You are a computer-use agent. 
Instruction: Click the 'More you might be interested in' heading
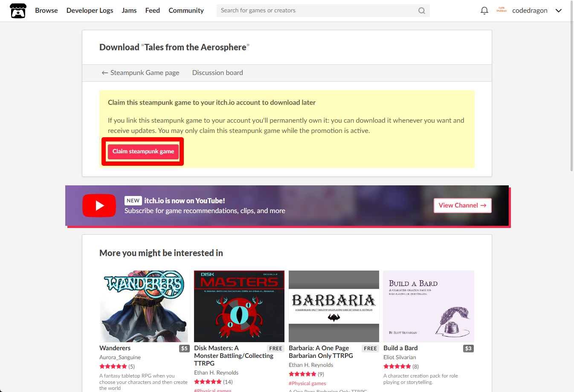[161, 253]
